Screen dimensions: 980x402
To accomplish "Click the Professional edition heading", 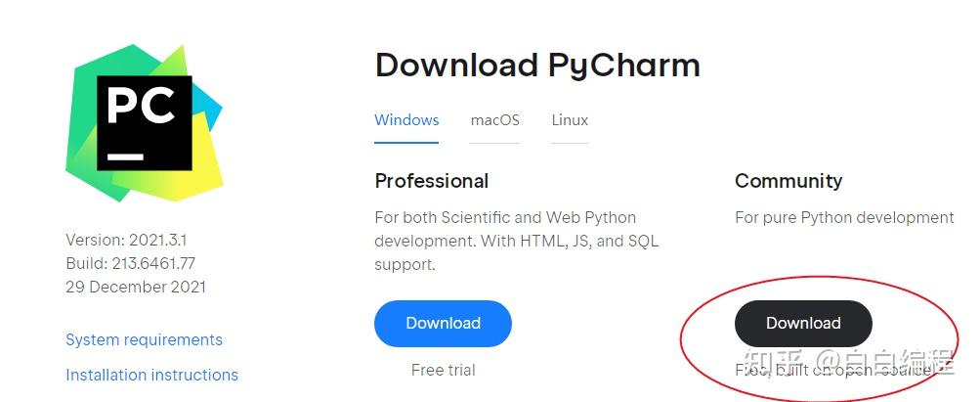I will (431, 181).
